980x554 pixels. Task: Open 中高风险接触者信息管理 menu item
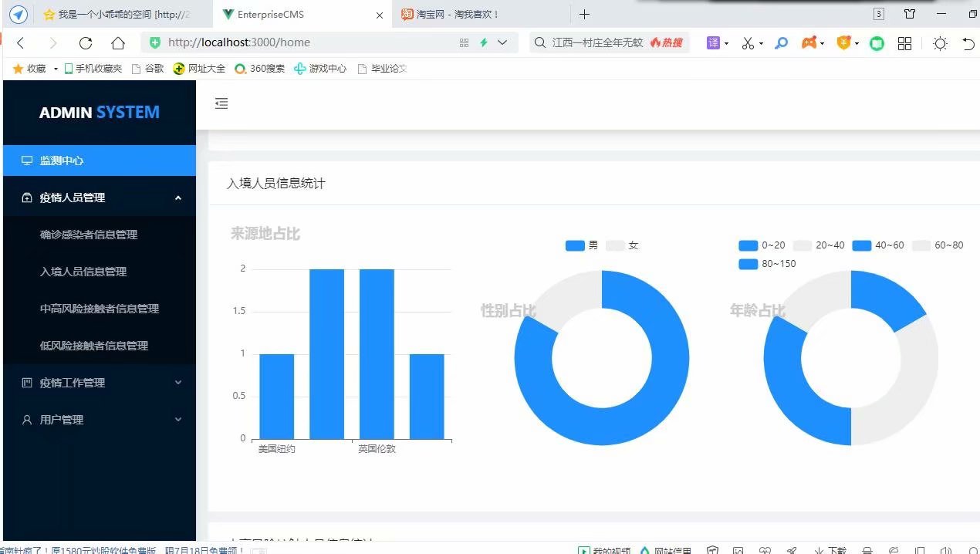pyautogui.click(x=100, y=309)
